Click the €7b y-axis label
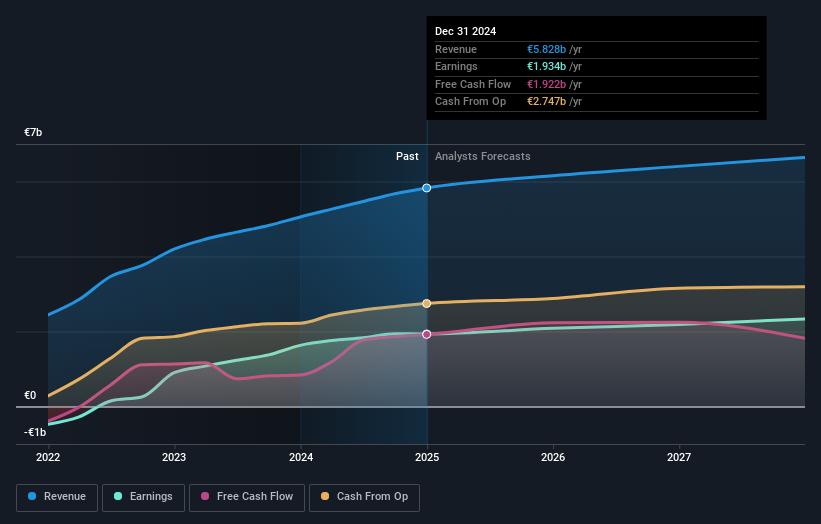821x524 pixels. point(33,132)
